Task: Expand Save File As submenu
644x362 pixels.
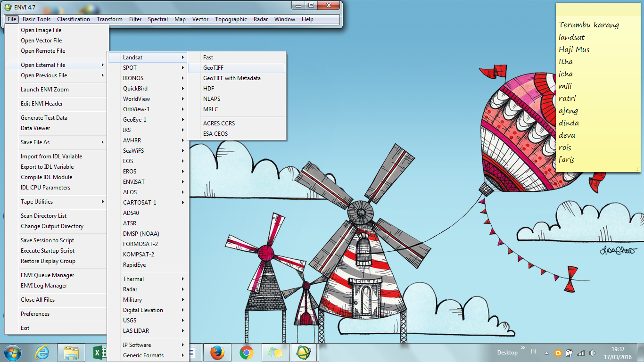Action: 57,142
